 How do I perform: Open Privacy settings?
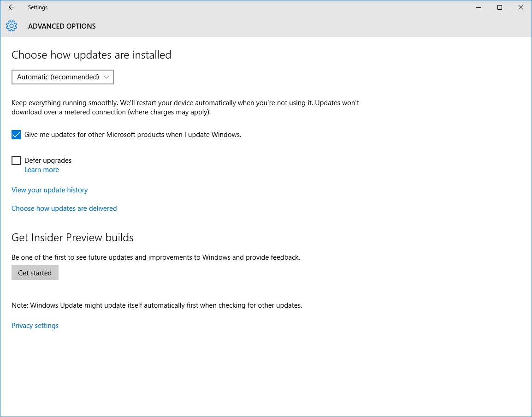(x=35, y=325)
